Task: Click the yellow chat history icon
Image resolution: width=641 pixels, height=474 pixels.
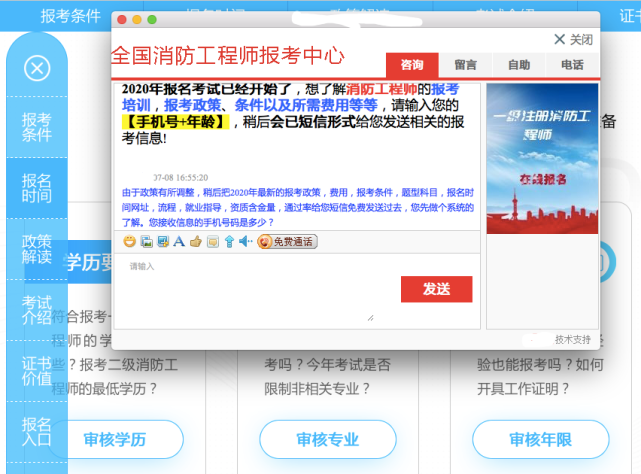Action: [213, 242]
